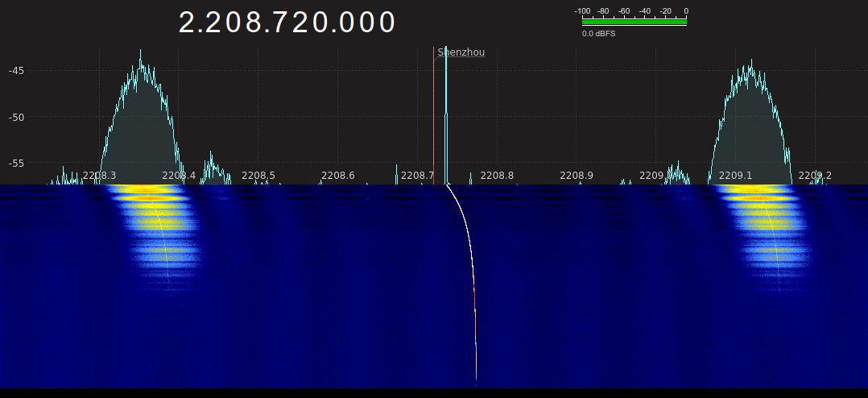Screen dimensions: 868x398
Task: Click the Shenzhou bookmark label
Action: point(461,52)
